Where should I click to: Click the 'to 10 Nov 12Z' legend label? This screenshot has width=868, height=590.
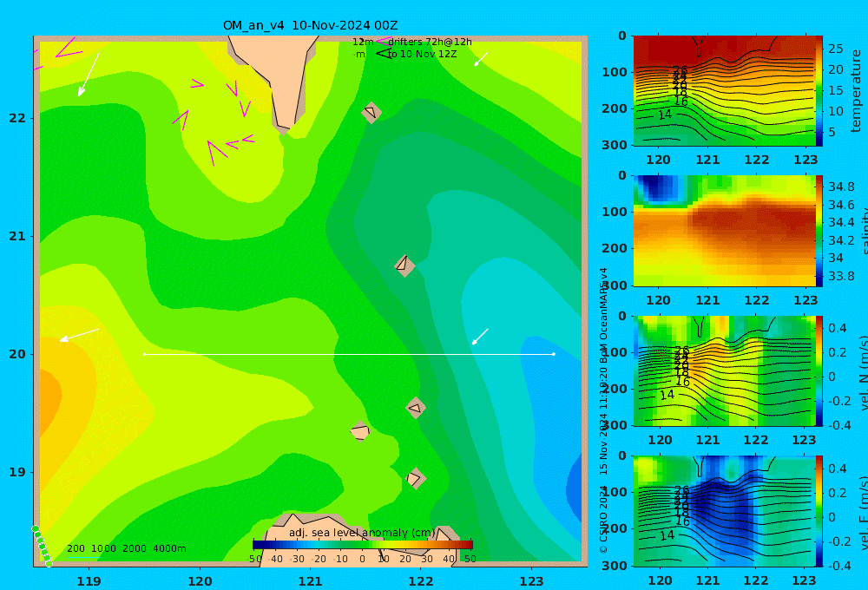(422, 55)
